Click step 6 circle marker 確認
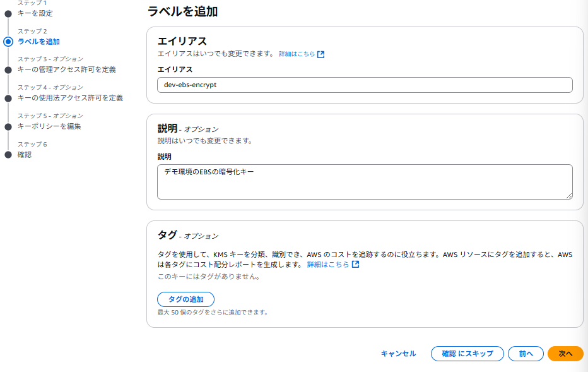588x372 pixels. (x=8, y=155)
